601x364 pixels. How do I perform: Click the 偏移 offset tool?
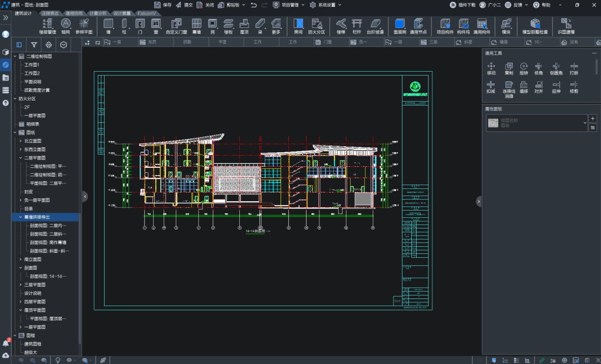point(524,87)
